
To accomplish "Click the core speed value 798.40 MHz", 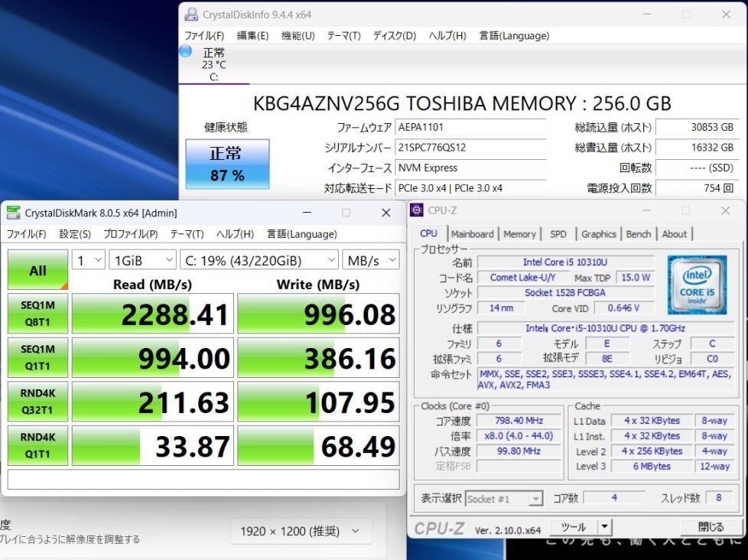I will tap(519, 421).
